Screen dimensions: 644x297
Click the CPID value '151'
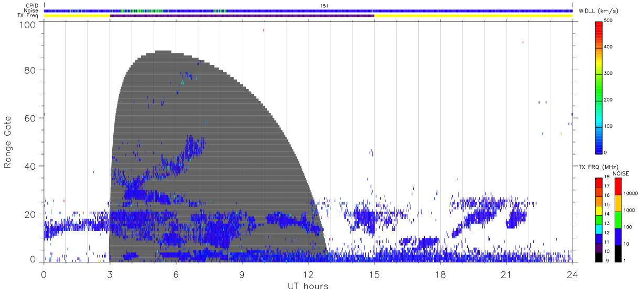(324, 6)
